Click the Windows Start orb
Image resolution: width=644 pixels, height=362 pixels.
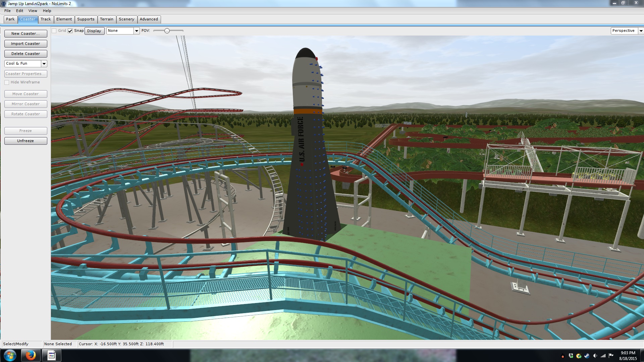[x=10, y=355]
